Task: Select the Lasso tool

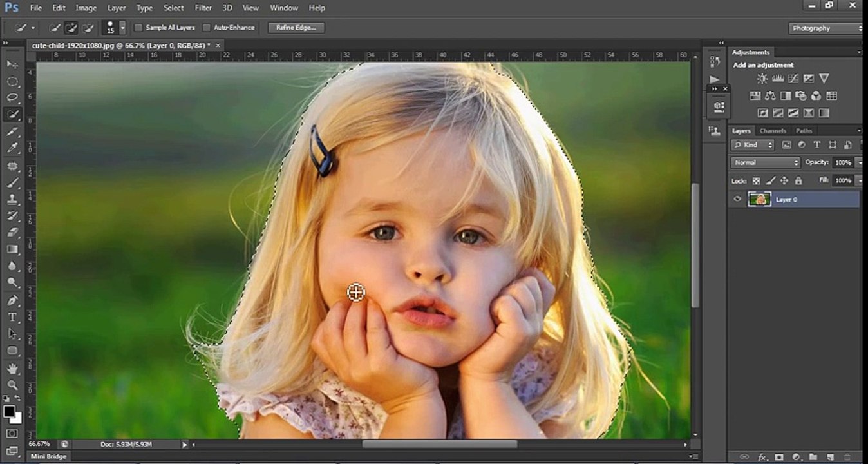Action: [12, 98]
